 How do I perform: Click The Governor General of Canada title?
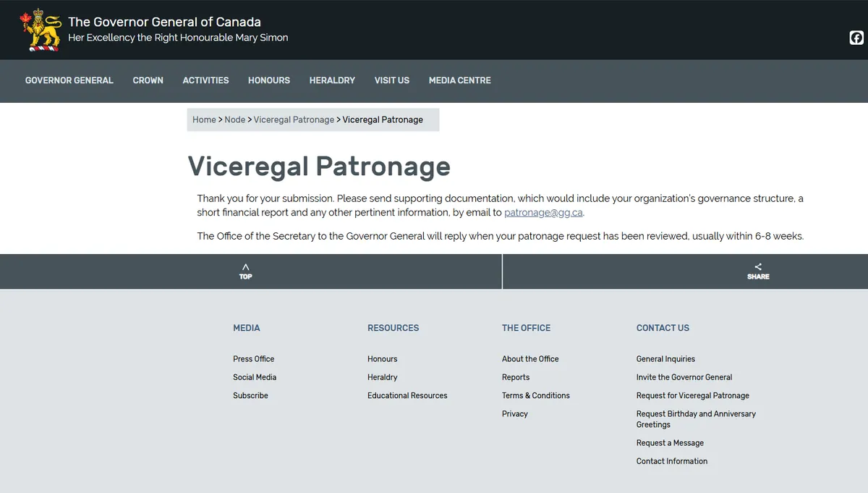point(165,22)
